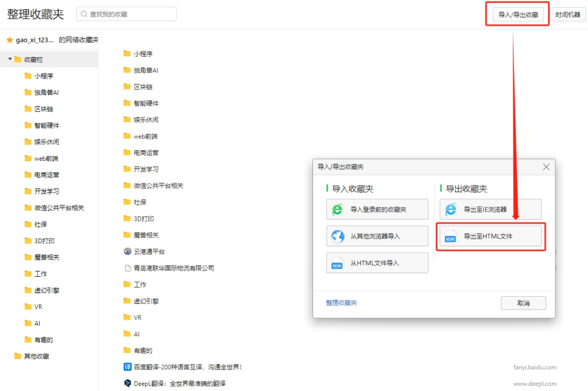
Task: Click folder icon of 小程序 in main list
Action: 127,54
